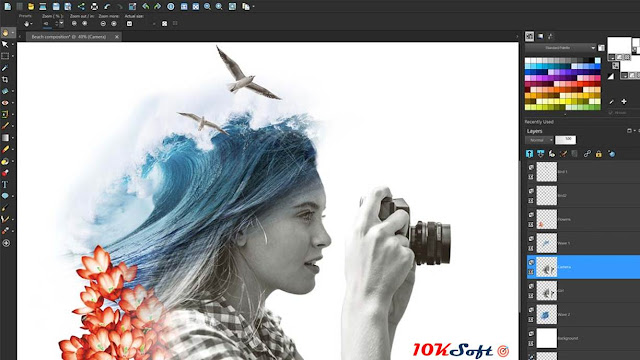
Task: Click the layer opacity slider field
Action: coord(566,140)
